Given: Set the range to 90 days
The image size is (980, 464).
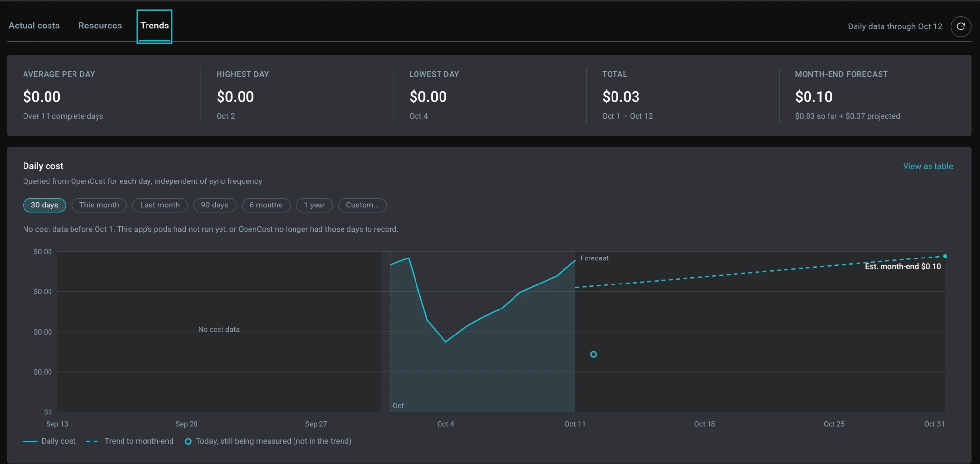Looking at the screenshot, I should pyautogui.click(x=215, y=205).
